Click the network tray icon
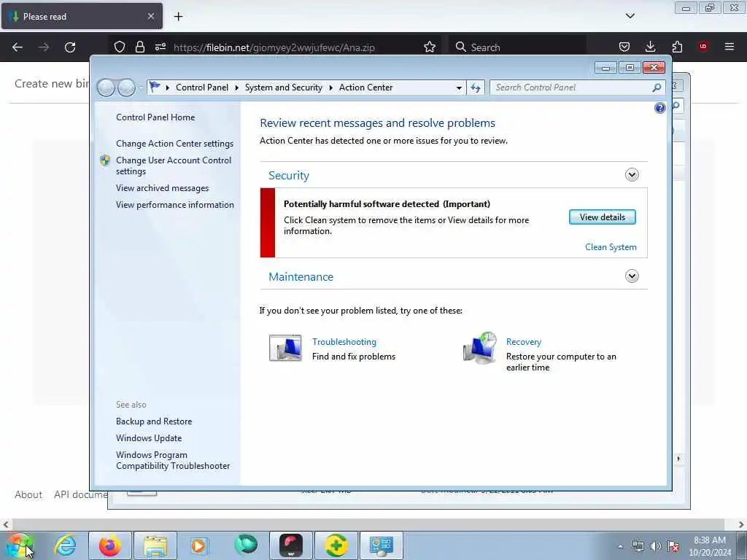Image resolution: width=747 pixels, height=560 pixels. click(638, 546)
